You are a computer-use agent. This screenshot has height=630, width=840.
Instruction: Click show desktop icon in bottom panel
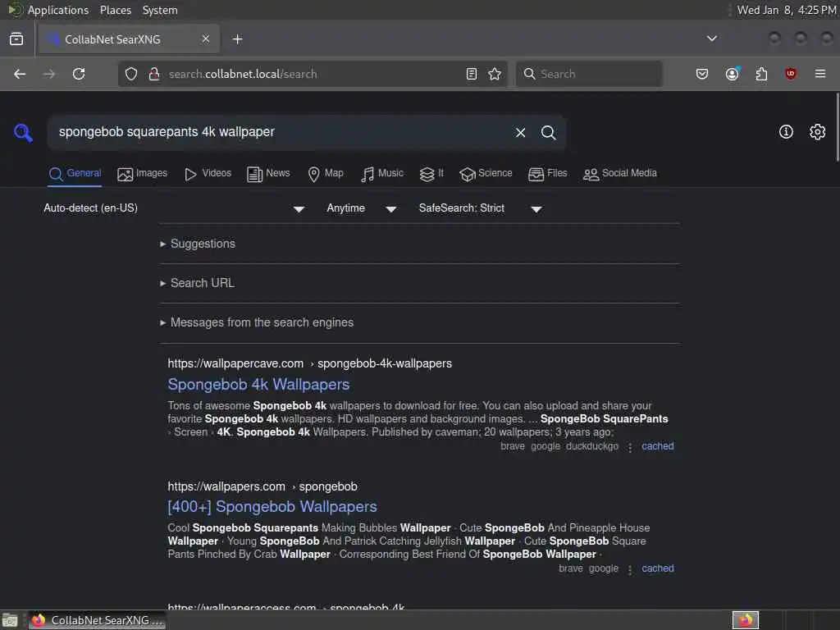[x=10, y=620]
